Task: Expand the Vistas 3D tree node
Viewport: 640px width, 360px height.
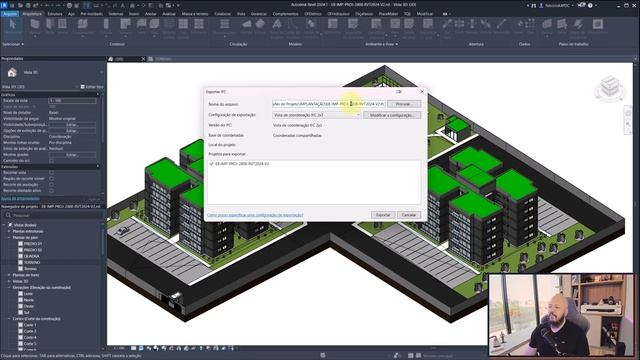Action: (x=9, y=281)
